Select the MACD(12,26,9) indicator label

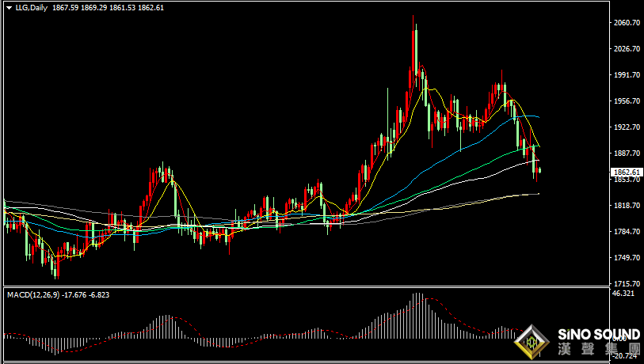(33, 294)
